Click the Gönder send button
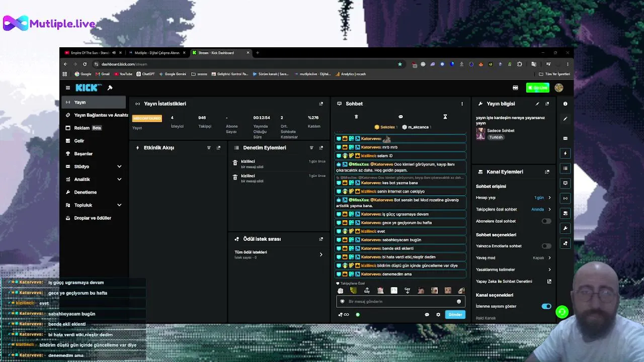Viewport: 644px width, 362px height. [x=455, y=315]
